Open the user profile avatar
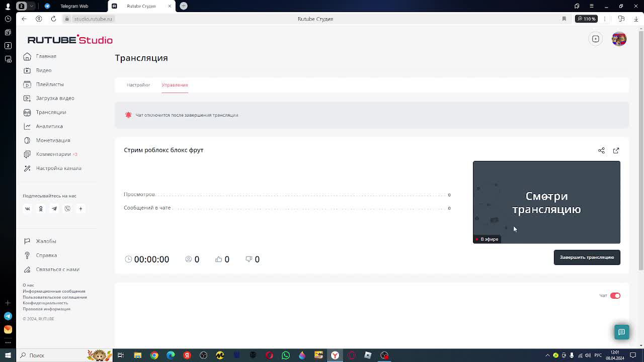This screenshot has width=644, height=362. (619, 39)
